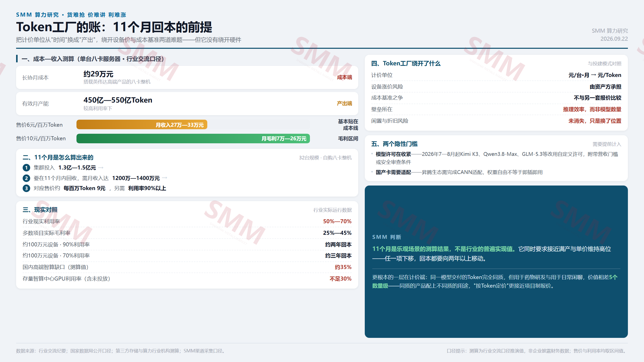The image size is (644, 362).
Task: Click the bullet before 国产卡需要适配
Action: tap(372, 172)
